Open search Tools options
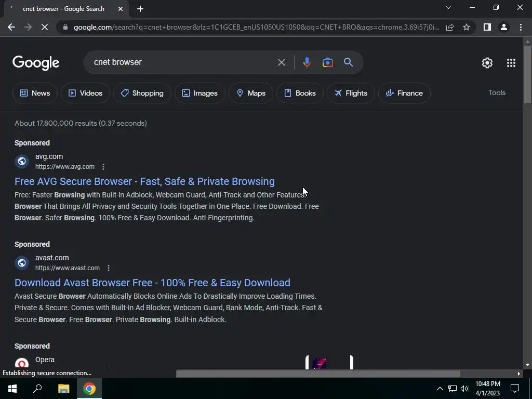 point(497,92)
